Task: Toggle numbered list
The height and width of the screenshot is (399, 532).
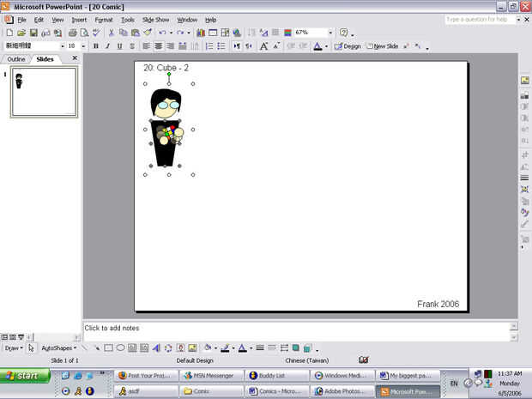Action: (x=209, y=46)
